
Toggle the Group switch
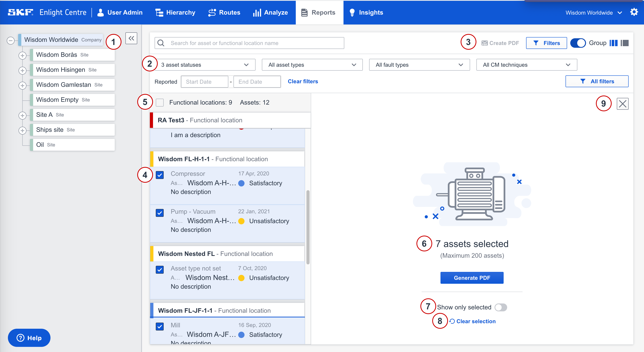[578, 43]
